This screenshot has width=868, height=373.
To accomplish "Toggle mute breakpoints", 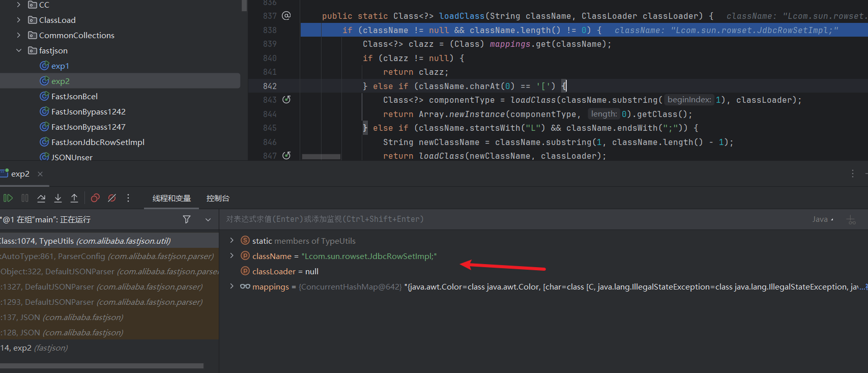I will 112,198.
